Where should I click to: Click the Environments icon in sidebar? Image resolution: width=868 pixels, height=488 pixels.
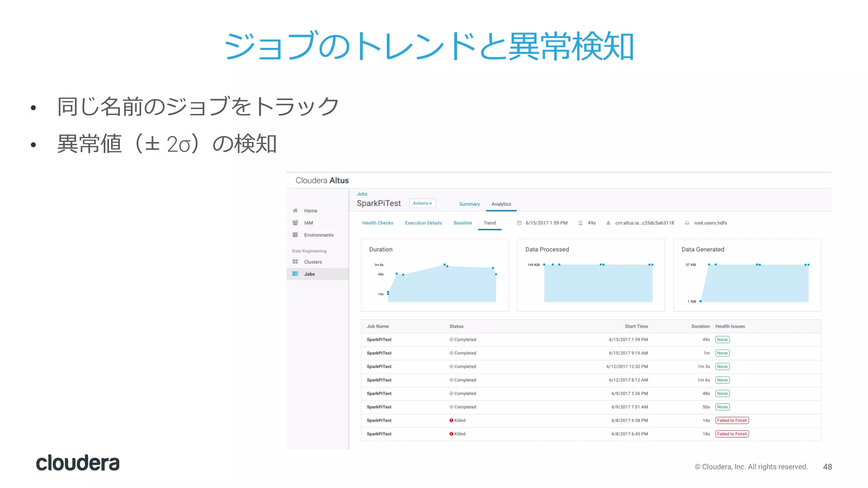pyautogui.click(x=295, y=235)
